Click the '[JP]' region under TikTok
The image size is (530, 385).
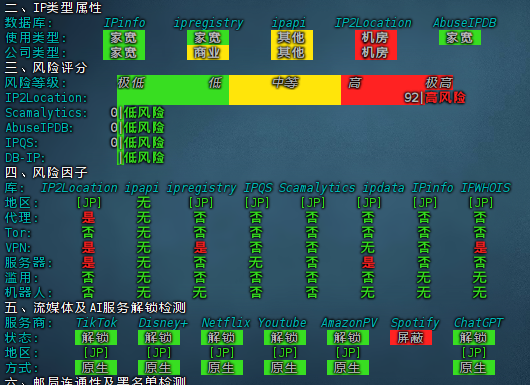click(x=96, y=353)
